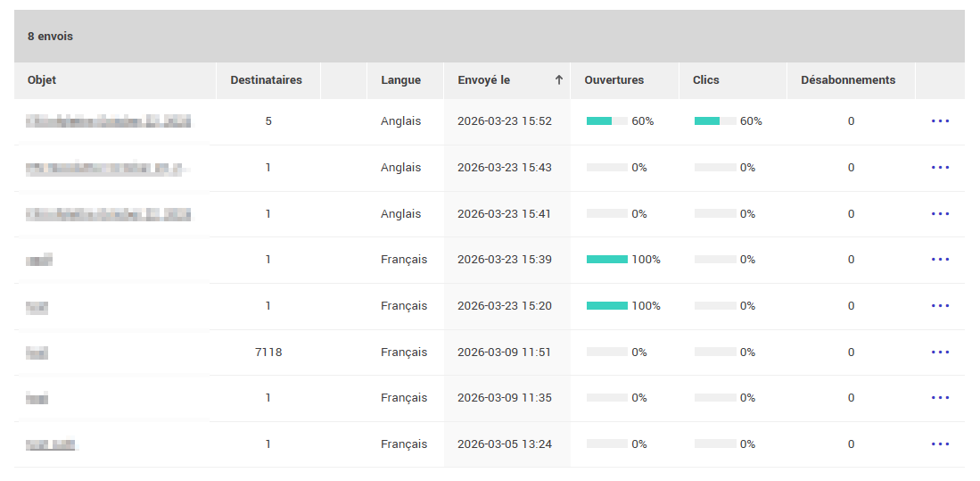
Task: Open the blurred subject in the first row
Action: [x=109, y=121]
